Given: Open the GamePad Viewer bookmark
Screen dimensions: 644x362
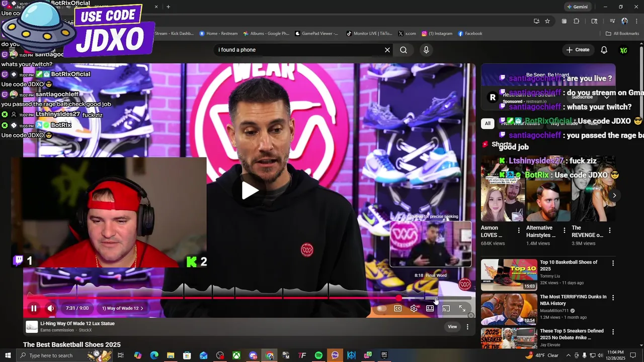Looking at the screenshot, I should (316, 34).
